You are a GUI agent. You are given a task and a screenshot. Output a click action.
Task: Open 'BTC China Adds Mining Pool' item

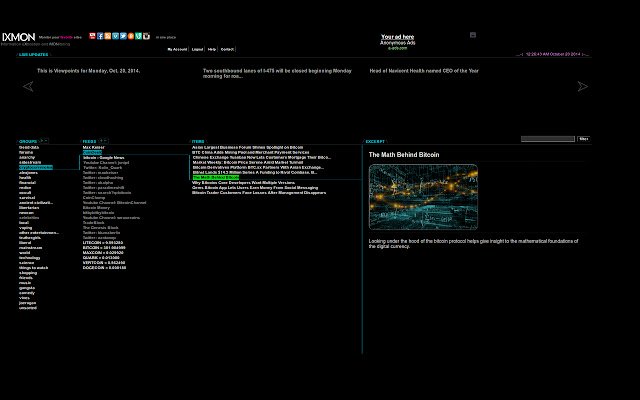[250, 152]
